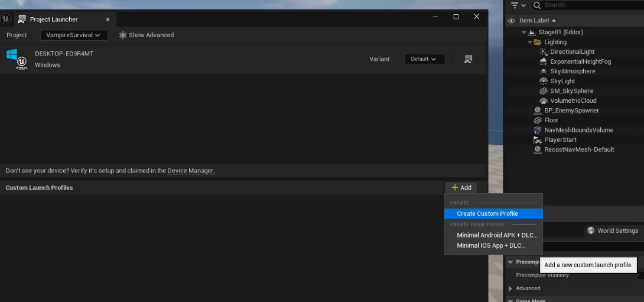
Task: Toggle visibility column eye icon in Outliner header
Action: point(511,21)
